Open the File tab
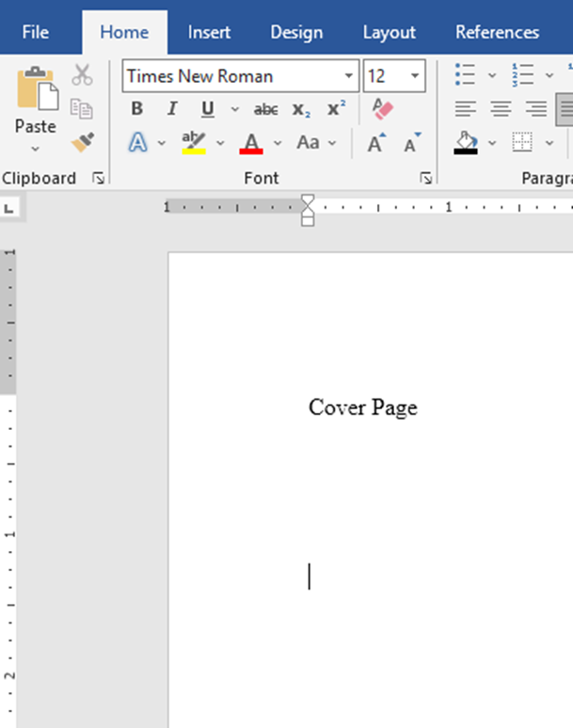573x728 pixels. [x=36, y=33]
